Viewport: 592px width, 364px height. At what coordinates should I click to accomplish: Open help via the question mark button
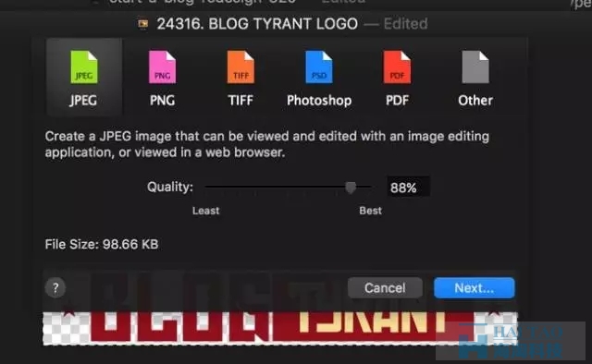point(55,288)
